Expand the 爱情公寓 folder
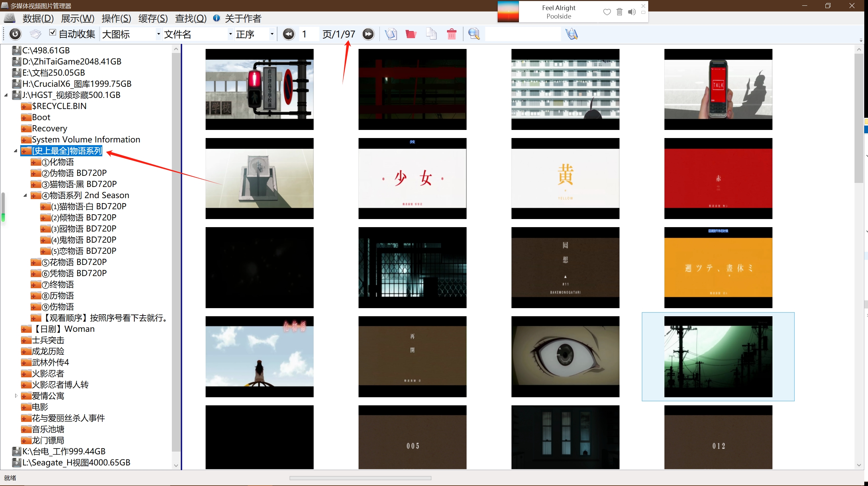 [x=16, y=396]
